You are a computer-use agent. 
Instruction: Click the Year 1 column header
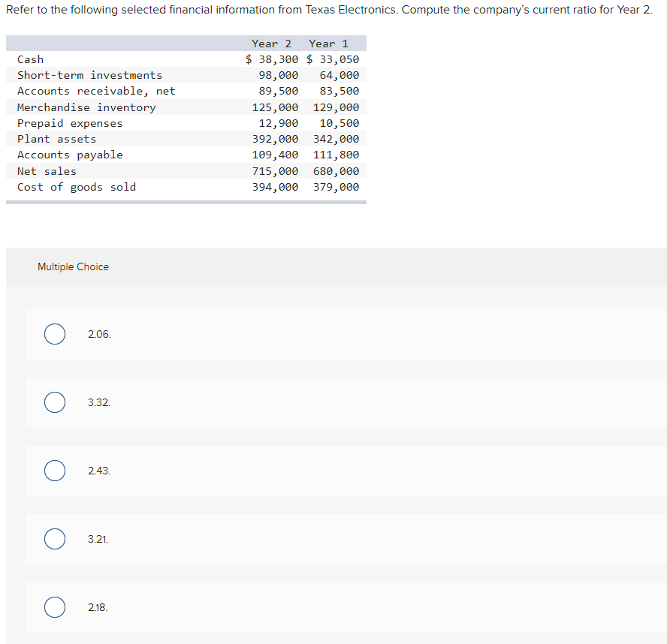point(328,44)
